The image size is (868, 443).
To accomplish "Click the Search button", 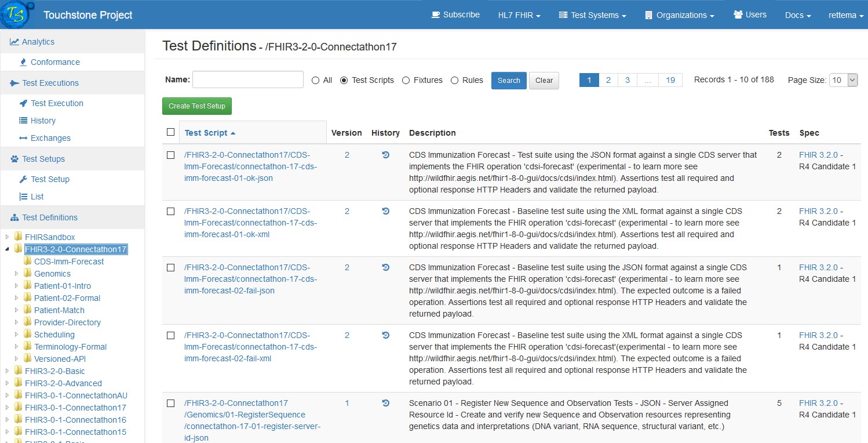I will click(509, 81).
